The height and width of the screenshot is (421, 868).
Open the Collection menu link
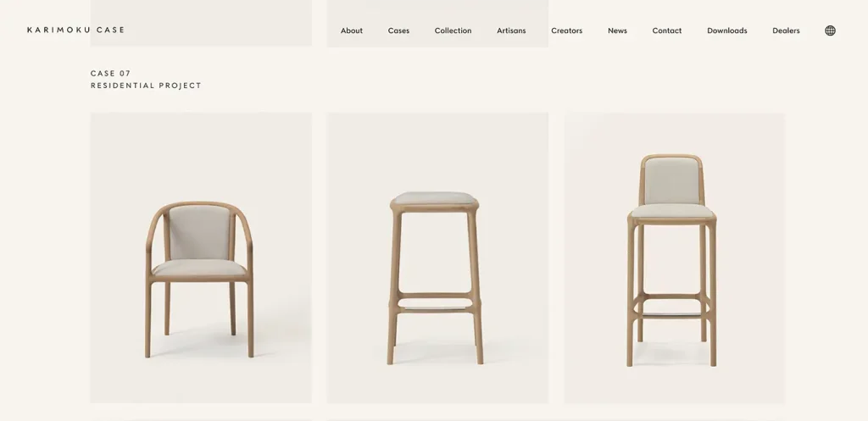click(x=453, y=30)
